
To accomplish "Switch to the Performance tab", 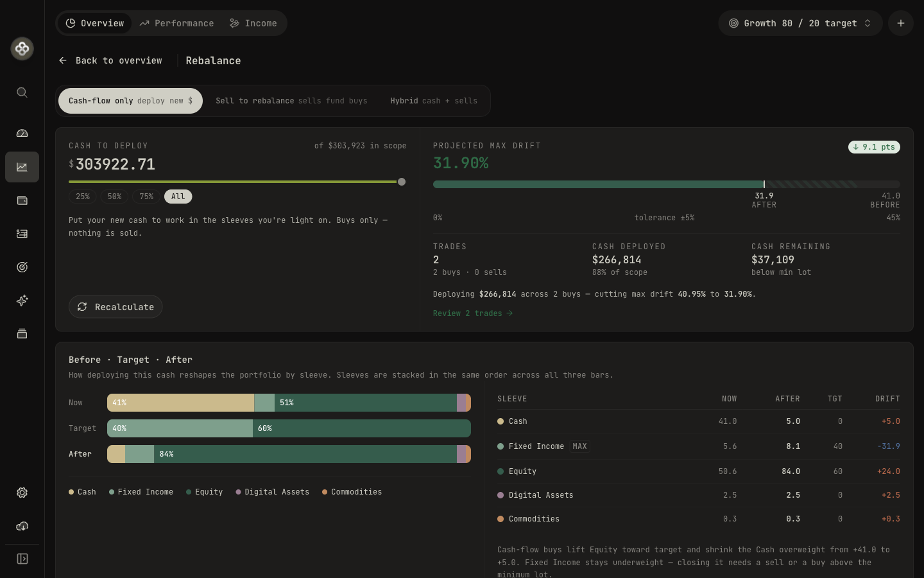I will pyautogui.click(x=176, y=23).
